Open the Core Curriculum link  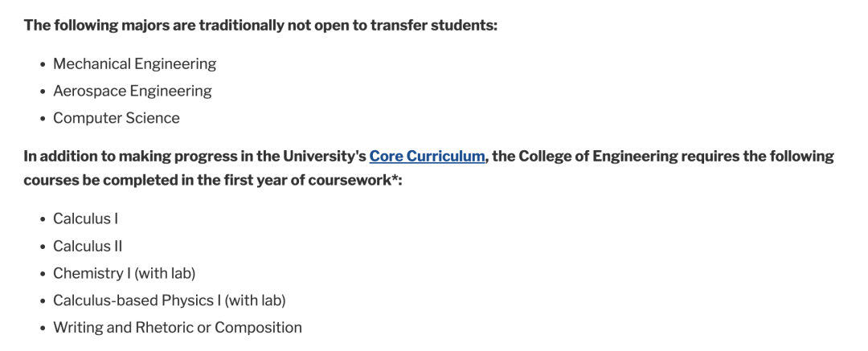pyautogui.click(x=427, y=157)
